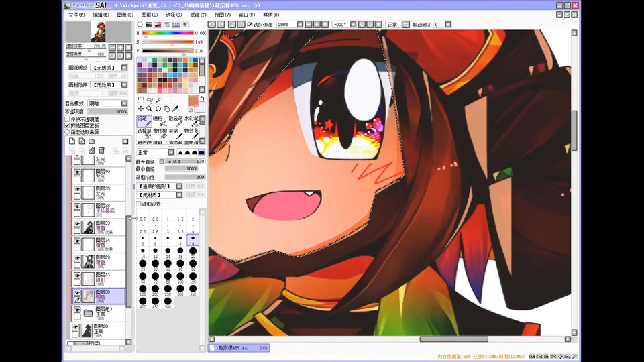Toggle 选区边缘 selection edge checkbox
644x362 pixels.
click(x=250, y=25)
